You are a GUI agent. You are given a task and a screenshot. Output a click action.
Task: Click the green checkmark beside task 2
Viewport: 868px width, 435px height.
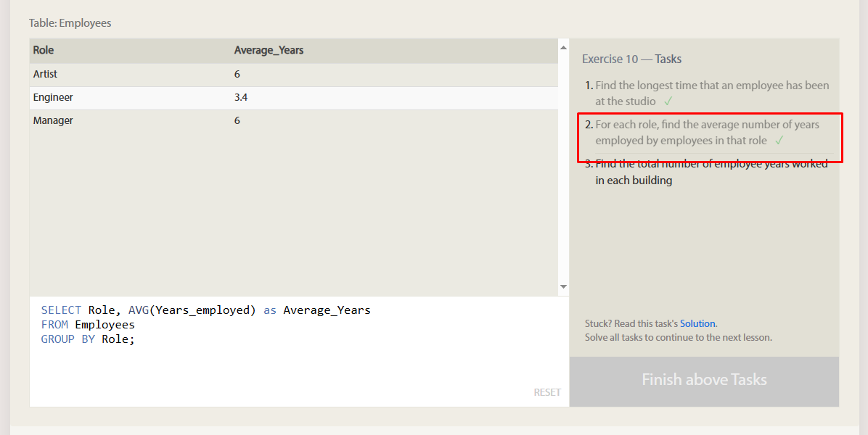(x=779, y=141)
